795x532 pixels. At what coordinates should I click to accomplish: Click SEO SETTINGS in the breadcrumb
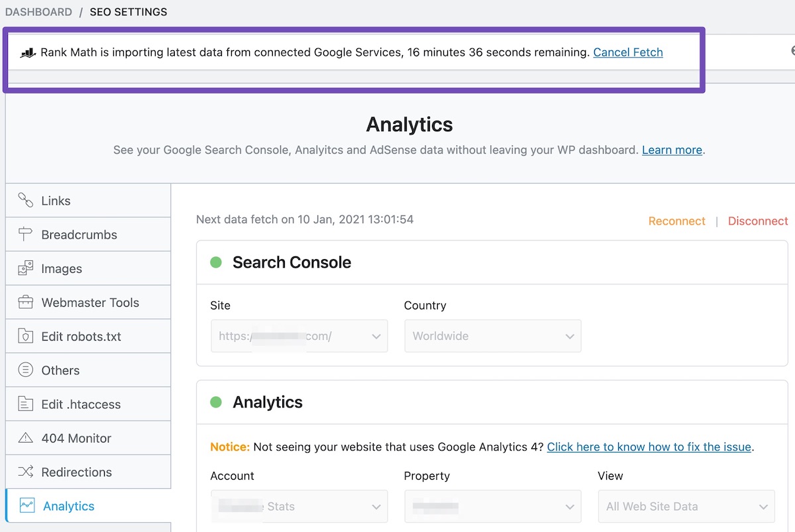pos(129,12)
